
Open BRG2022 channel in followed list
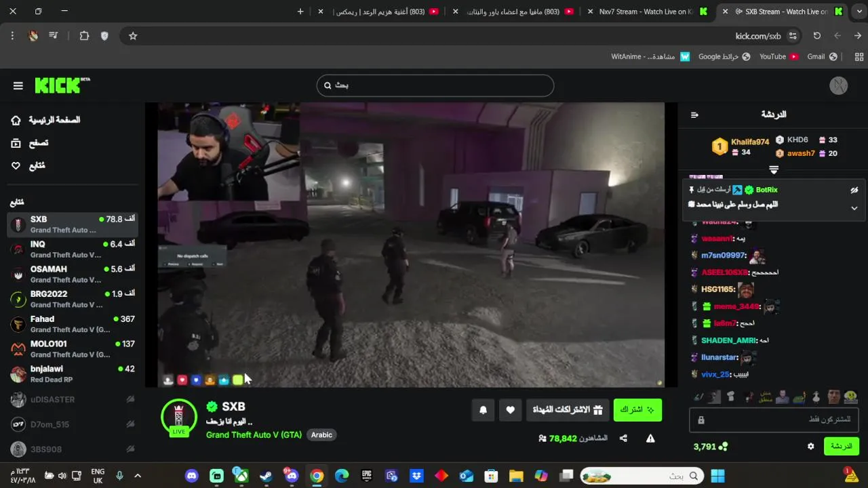click(73, 299)
